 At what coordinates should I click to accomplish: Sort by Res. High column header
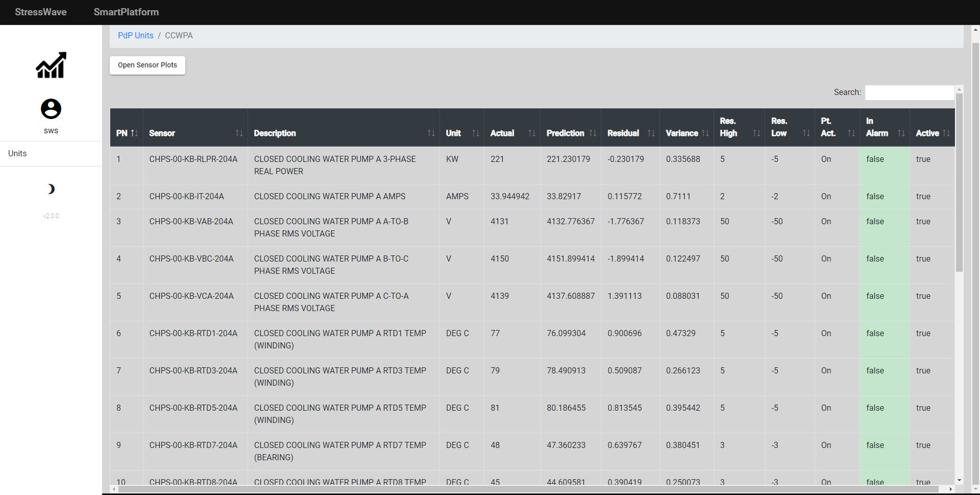(x=739, y=127)
